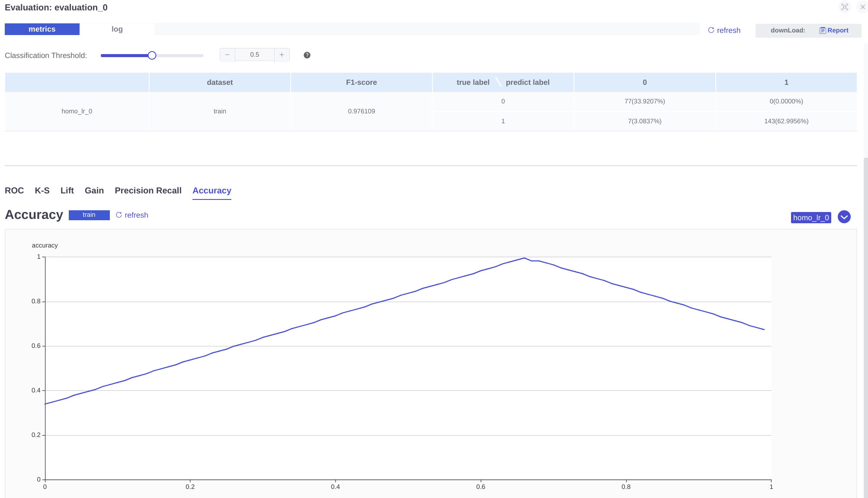Close the evaluation panel

(862, 7)
